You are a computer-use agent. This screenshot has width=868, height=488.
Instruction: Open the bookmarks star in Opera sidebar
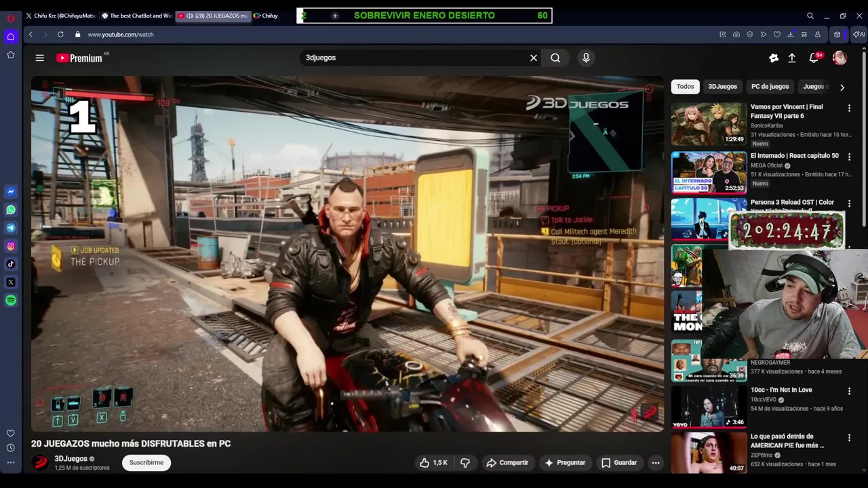point(11,55)
